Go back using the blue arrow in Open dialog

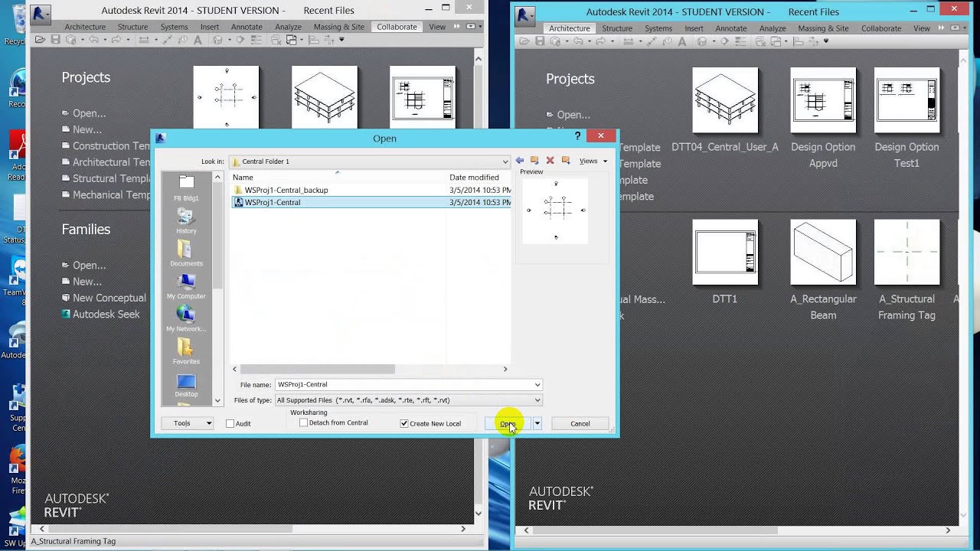click(520, 161)
